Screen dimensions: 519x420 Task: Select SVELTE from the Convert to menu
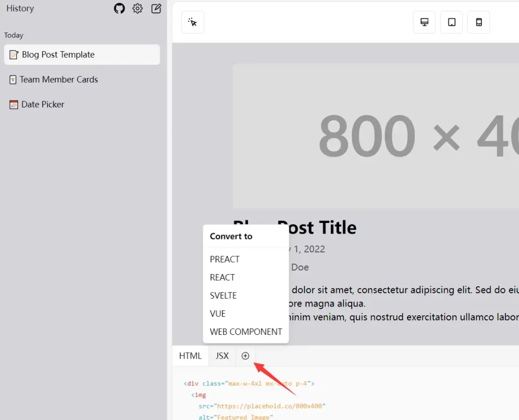(x=223, y=295)
